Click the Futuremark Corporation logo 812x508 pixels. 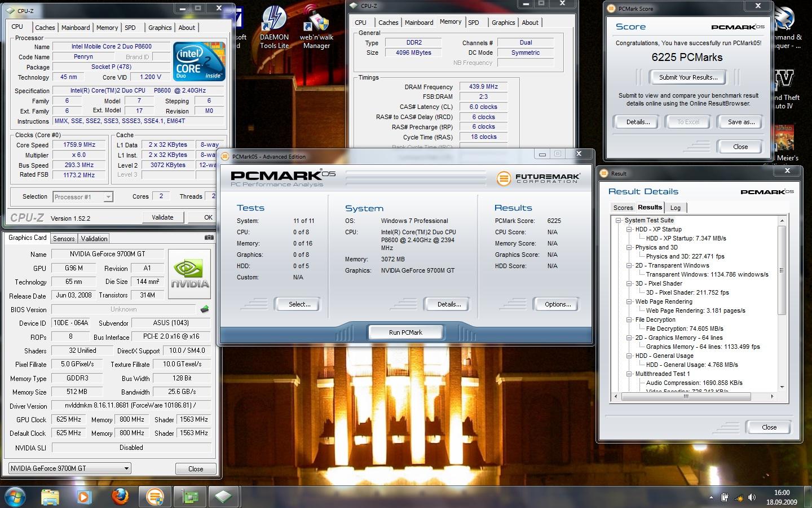coord(538,178)
